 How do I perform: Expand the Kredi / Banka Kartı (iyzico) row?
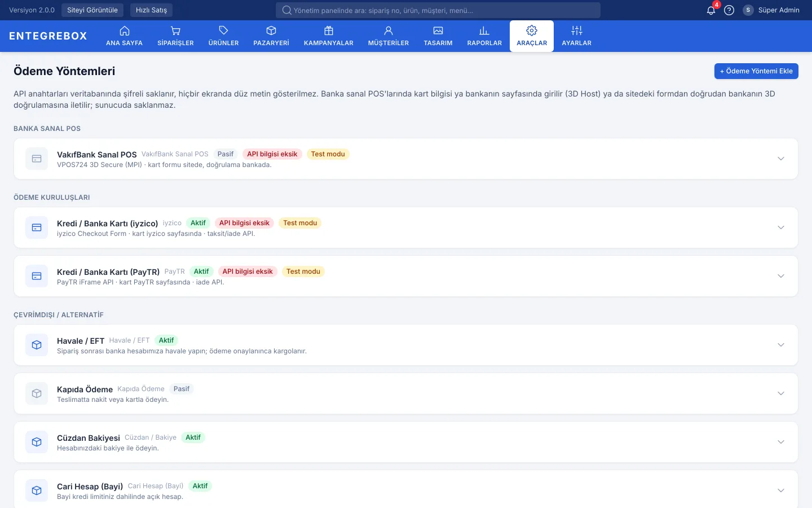pos(781,227)
